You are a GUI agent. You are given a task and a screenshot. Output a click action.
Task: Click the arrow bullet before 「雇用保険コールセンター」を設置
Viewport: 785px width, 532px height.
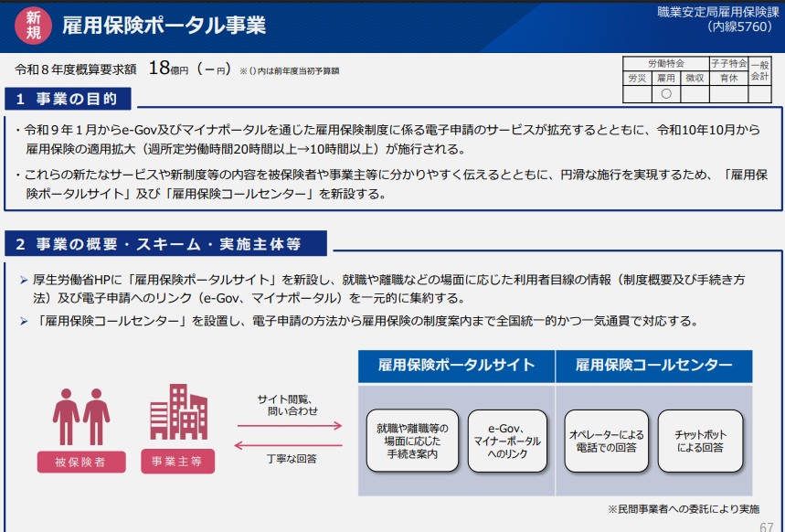coord(24,321)
